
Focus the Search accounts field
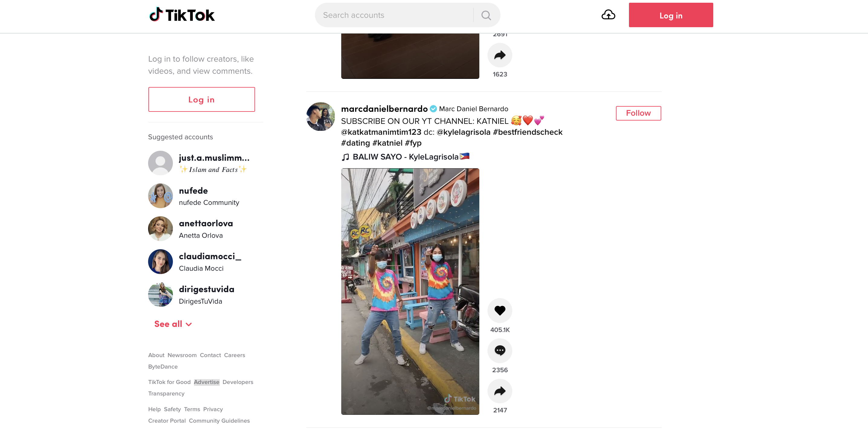pyautogui.click(x=394, y=15)
